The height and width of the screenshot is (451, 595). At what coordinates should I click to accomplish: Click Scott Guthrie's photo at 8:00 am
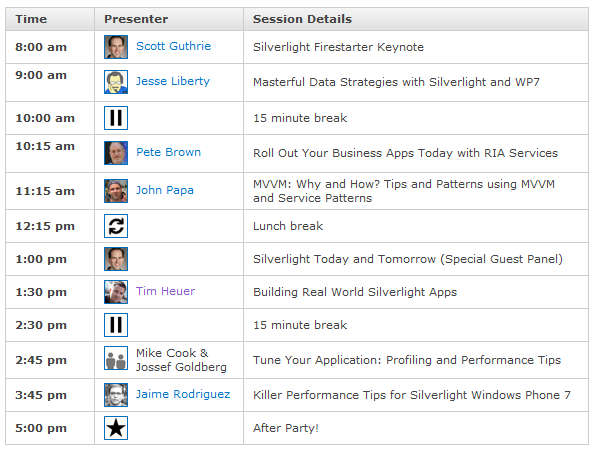click(116, 47)
